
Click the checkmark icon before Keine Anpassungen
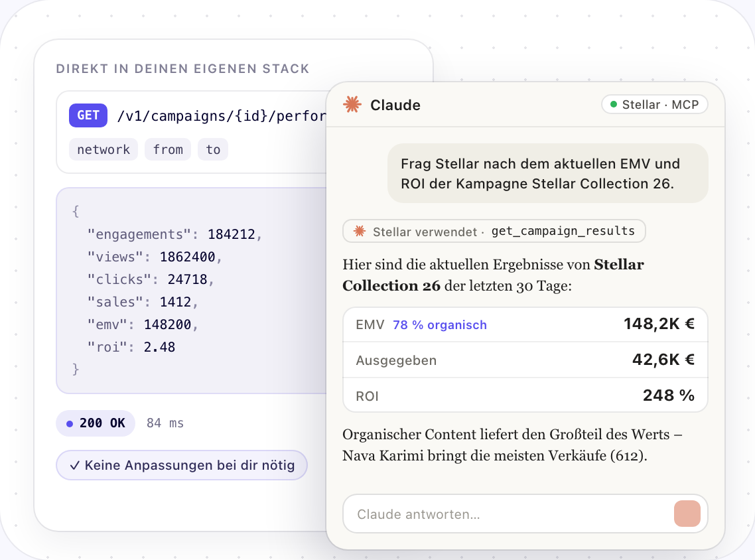pos(74,466)
